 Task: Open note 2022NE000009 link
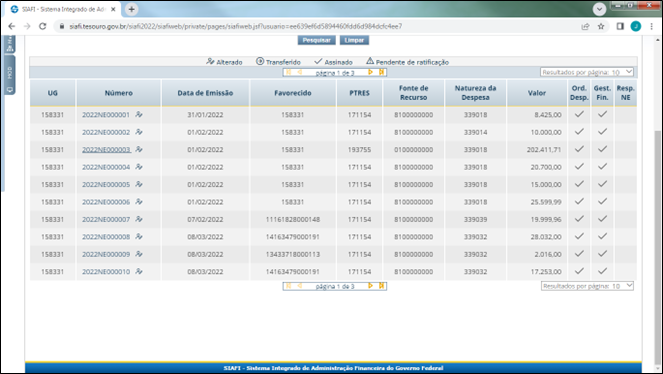tap(106, 254)
